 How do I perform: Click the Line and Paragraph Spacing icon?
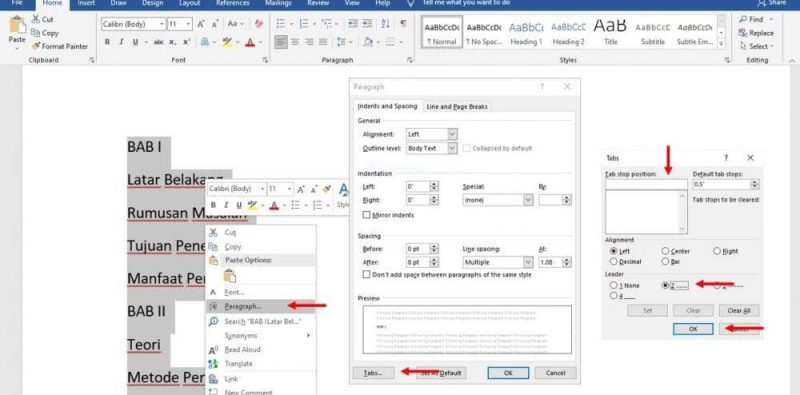click(340, 42)
